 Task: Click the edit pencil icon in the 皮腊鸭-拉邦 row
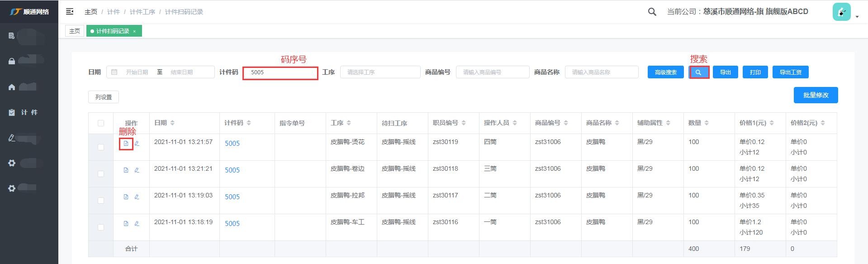pos(137,197)
